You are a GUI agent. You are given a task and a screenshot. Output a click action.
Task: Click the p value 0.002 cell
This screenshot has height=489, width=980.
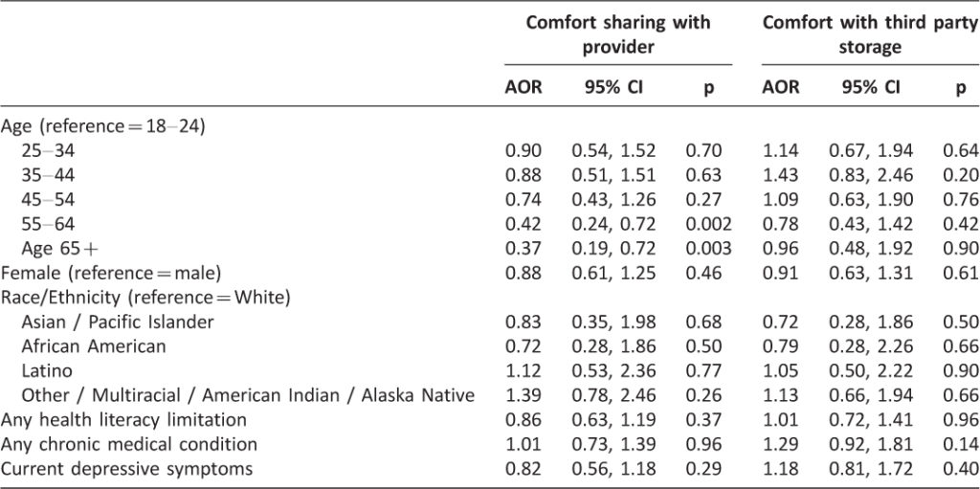709,223
